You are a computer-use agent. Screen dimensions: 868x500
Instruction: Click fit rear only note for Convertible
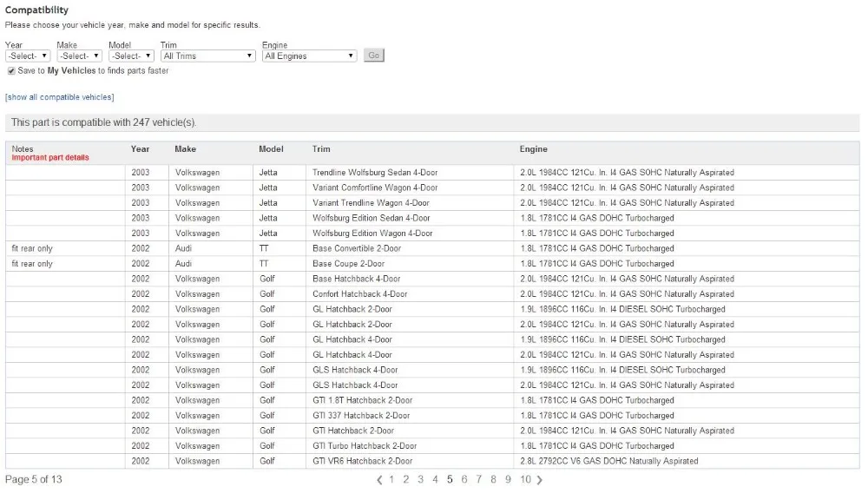tap(32, 248)
